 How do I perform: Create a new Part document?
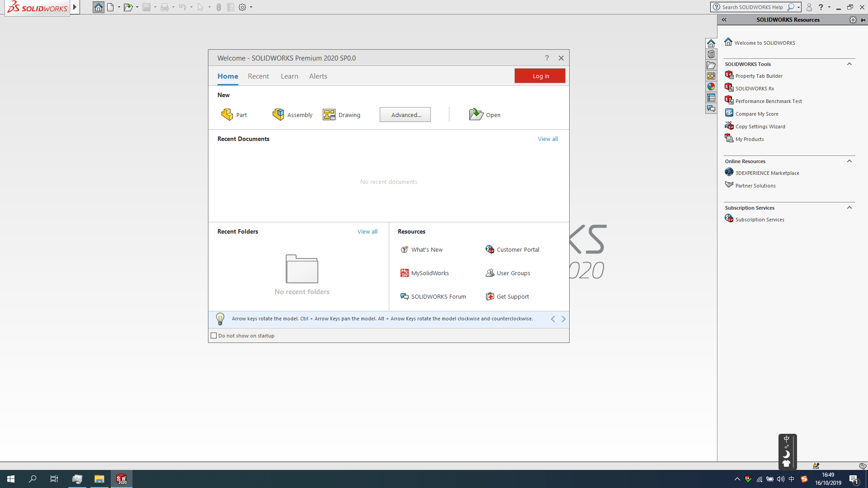234,115
